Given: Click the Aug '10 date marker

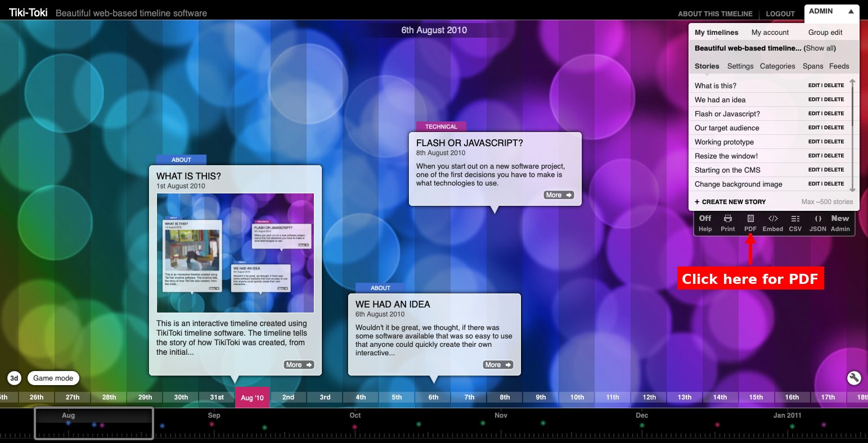Looking at the screenshot, I should point(252,397).
